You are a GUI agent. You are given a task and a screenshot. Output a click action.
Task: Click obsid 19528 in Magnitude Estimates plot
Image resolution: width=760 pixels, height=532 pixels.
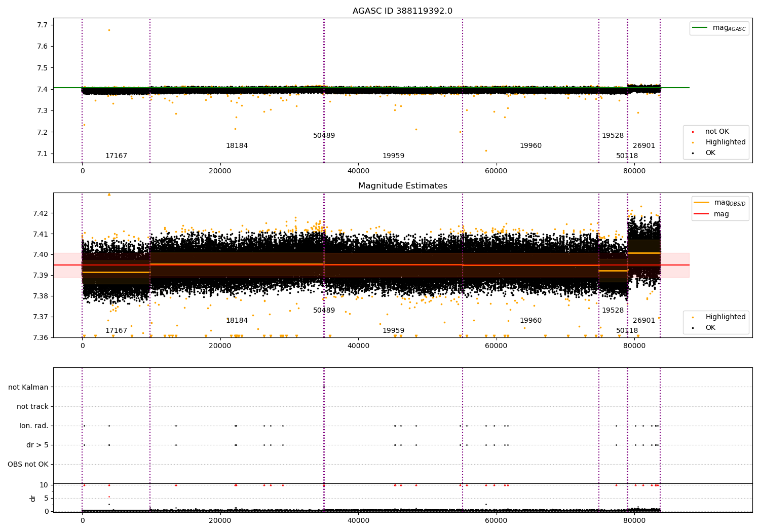[613, 311]
